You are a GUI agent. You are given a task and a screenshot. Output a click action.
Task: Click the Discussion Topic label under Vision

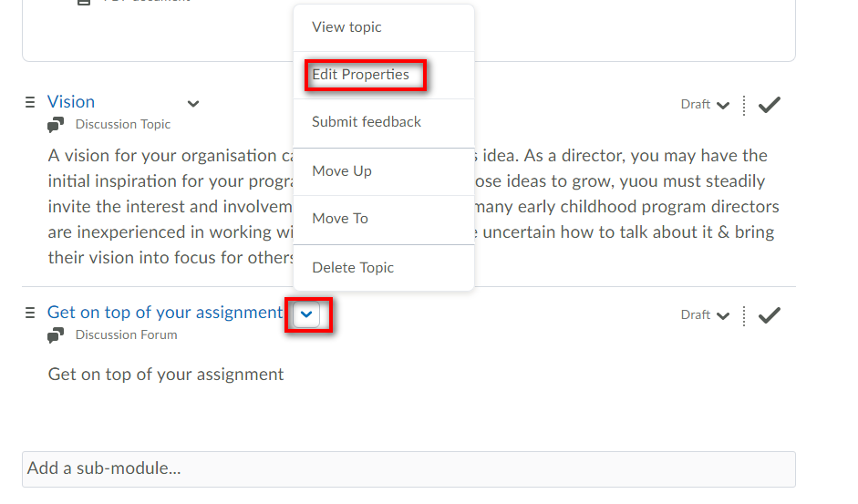123,125
